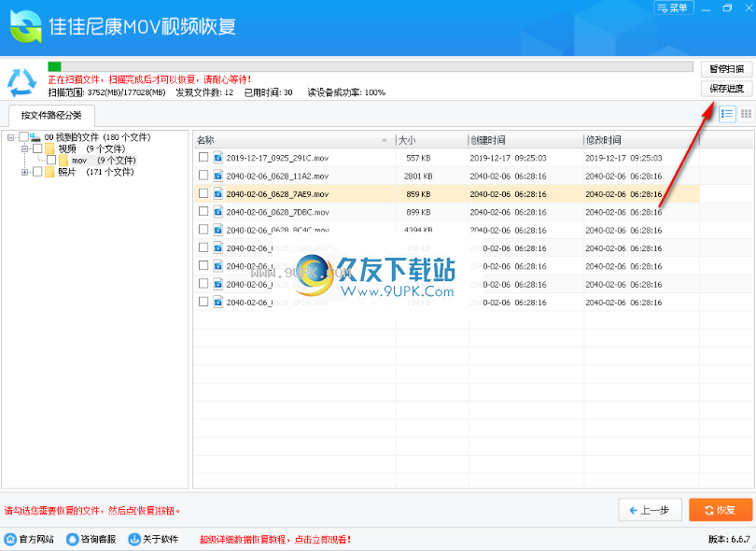
Task: Tick checkbox for 2040-02-06_0628_7DBC.mov
Action: coord(203,211)
